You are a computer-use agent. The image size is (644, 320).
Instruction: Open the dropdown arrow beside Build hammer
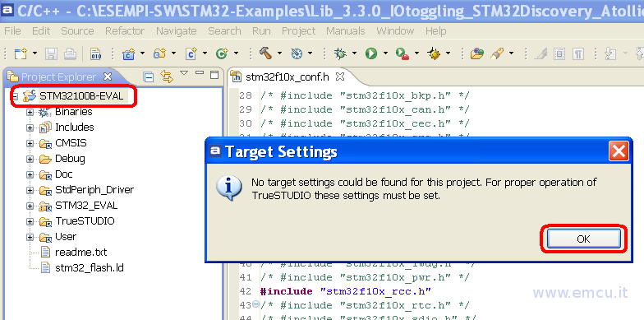coord(279,53)
